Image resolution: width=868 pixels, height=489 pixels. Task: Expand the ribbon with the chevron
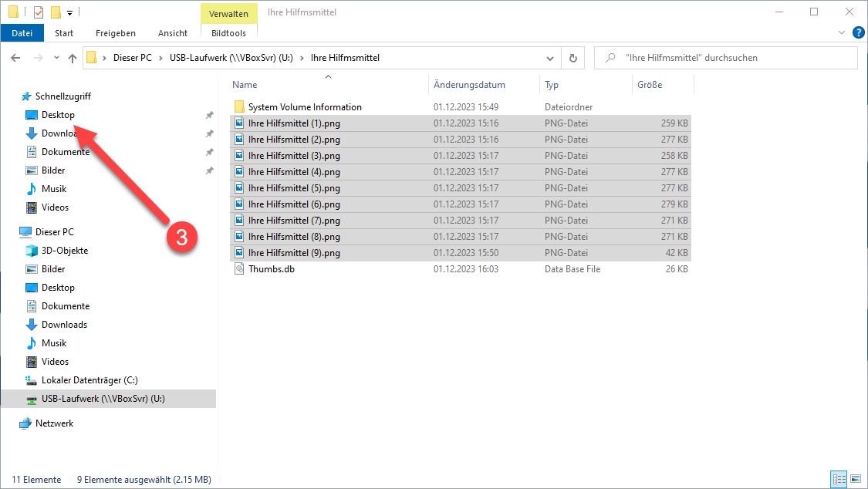(x=842, y=33)
